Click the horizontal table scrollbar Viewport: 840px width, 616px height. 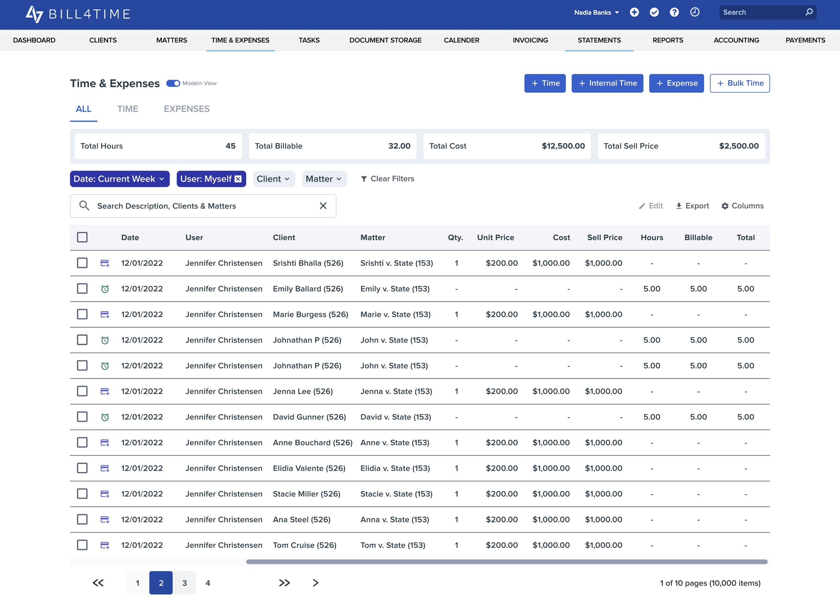coord(506,562)
